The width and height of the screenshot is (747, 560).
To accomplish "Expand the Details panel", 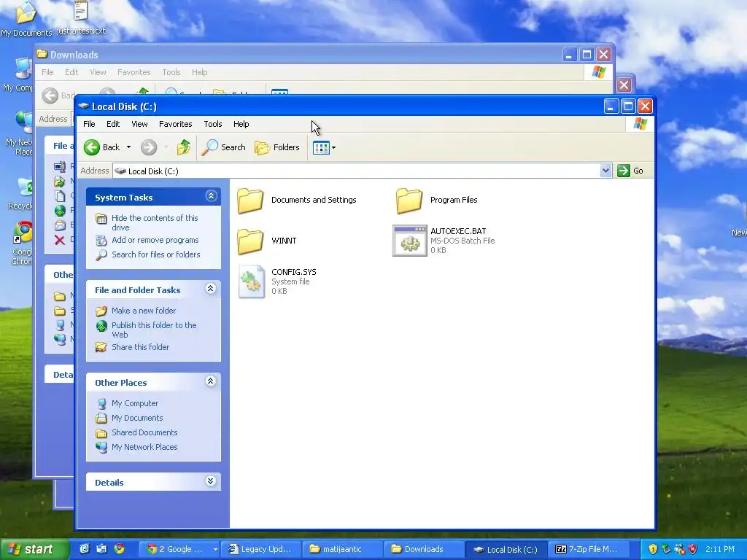I will [x=211, y=481].
